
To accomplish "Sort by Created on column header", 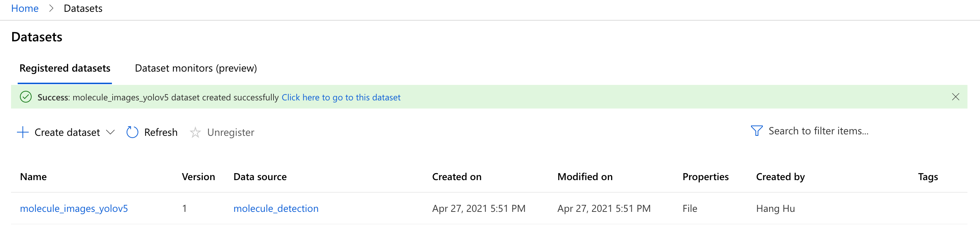I will [456, 177].
